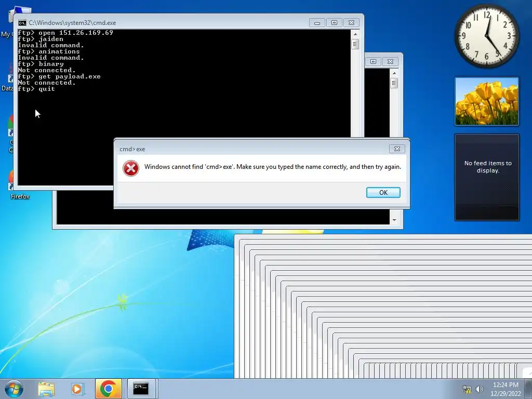
Task: Click the volume speaker tray icon
Action: tap(480, 389)
